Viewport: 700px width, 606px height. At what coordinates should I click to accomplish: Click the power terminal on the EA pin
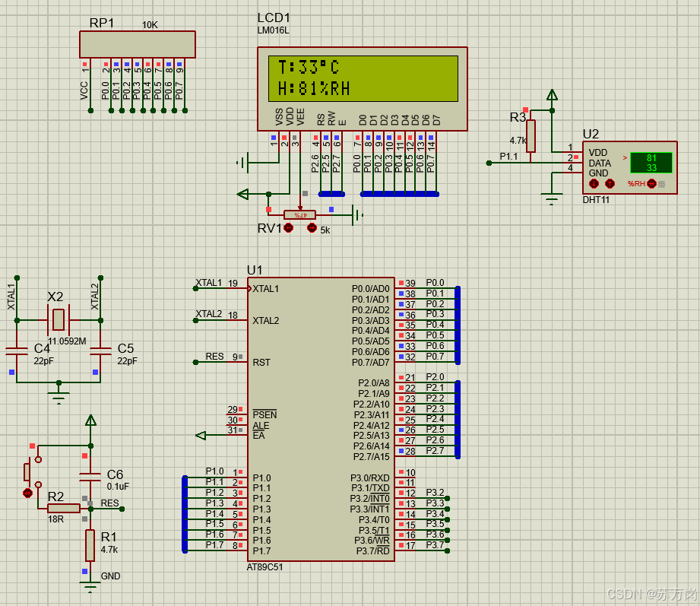(x=201, y=435)
